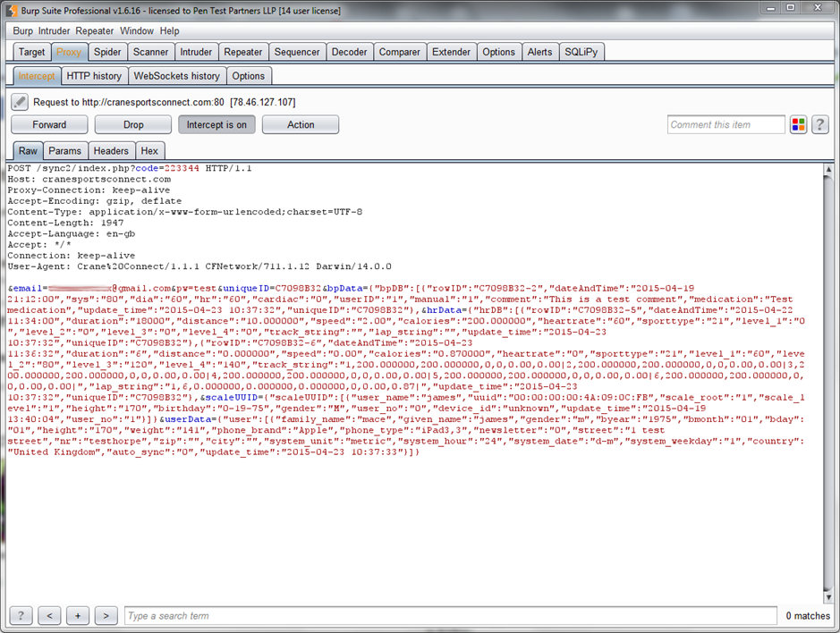
Task: Open the Proxy Options sub-tab
Action: (x=248, y=76)
